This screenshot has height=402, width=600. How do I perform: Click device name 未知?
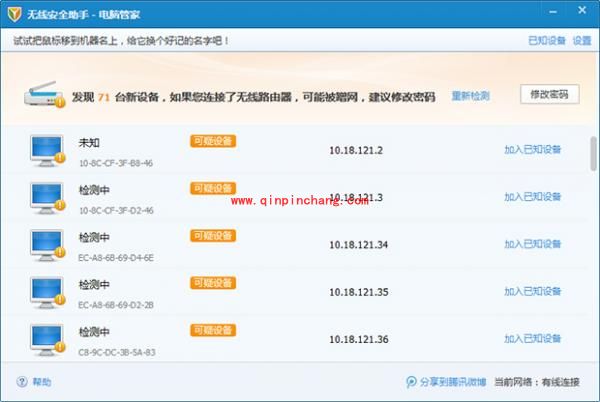point(89,143)
